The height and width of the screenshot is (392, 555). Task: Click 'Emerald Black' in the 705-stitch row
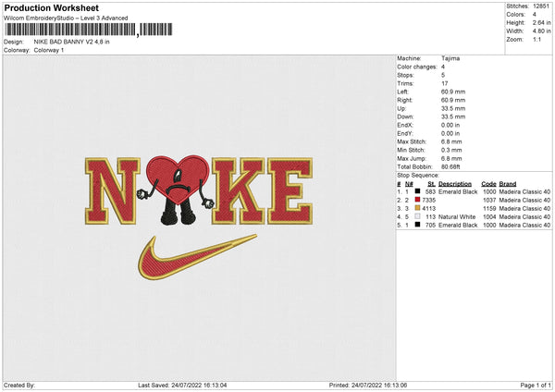458,225
